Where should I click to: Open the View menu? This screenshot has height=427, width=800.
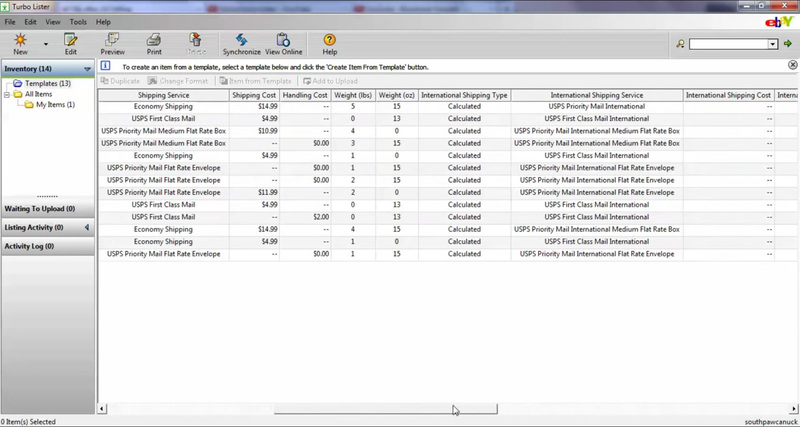tap(53, 22)
